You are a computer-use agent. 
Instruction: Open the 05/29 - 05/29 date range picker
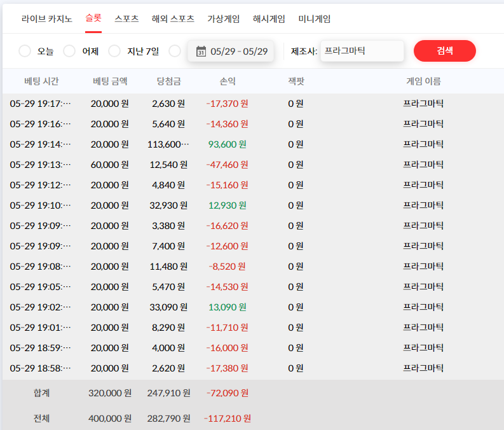pos(231,51)
